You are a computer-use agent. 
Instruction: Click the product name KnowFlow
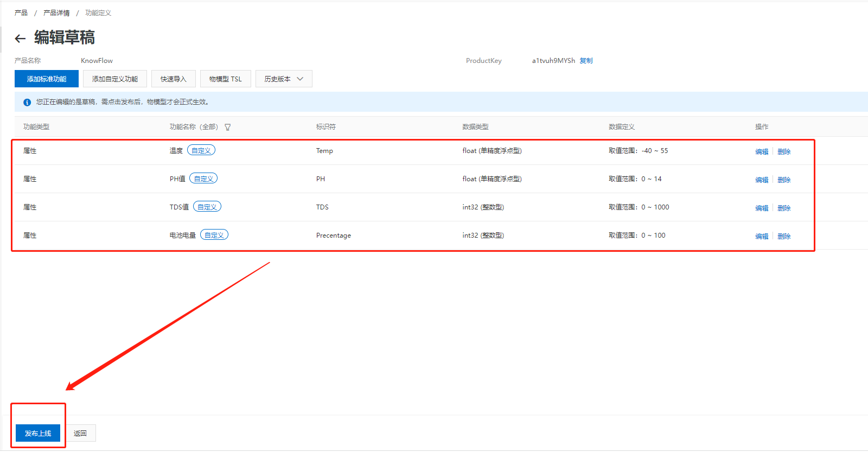(x=97, y=61)
